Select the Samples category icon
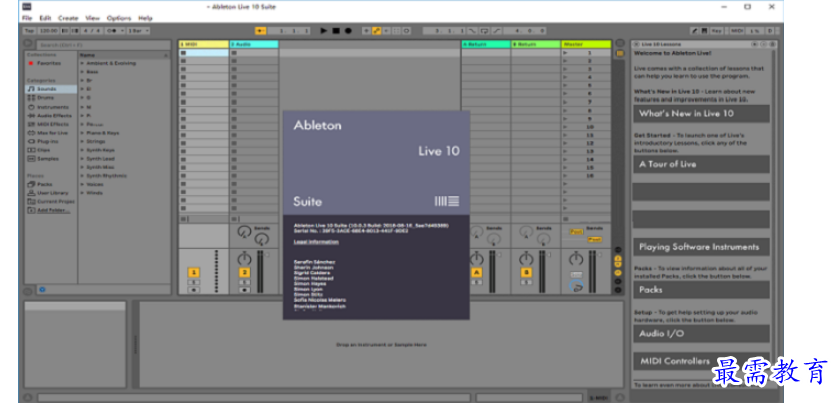 tap(31, 159)
